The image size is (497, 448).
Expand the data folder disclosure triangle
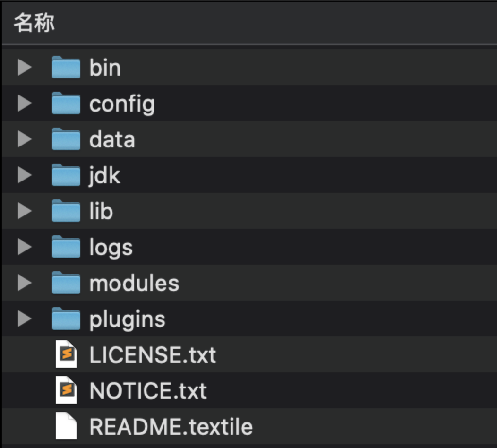(x=24, y=139)
